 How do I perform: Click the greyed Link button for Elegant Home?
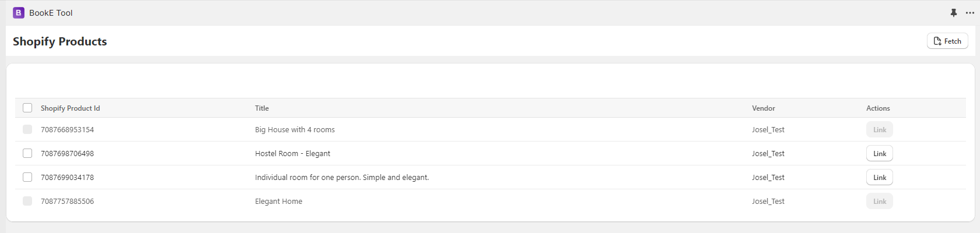(880, 201)
